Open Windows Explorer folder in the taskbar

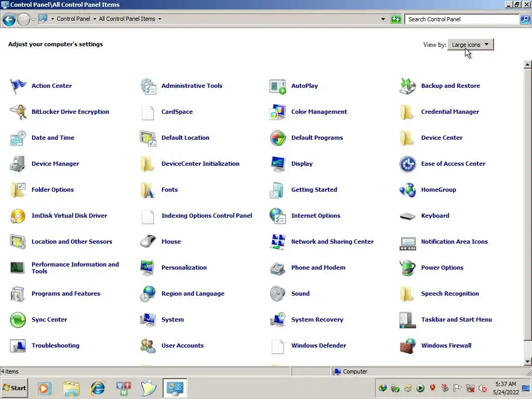coord(71,388)
